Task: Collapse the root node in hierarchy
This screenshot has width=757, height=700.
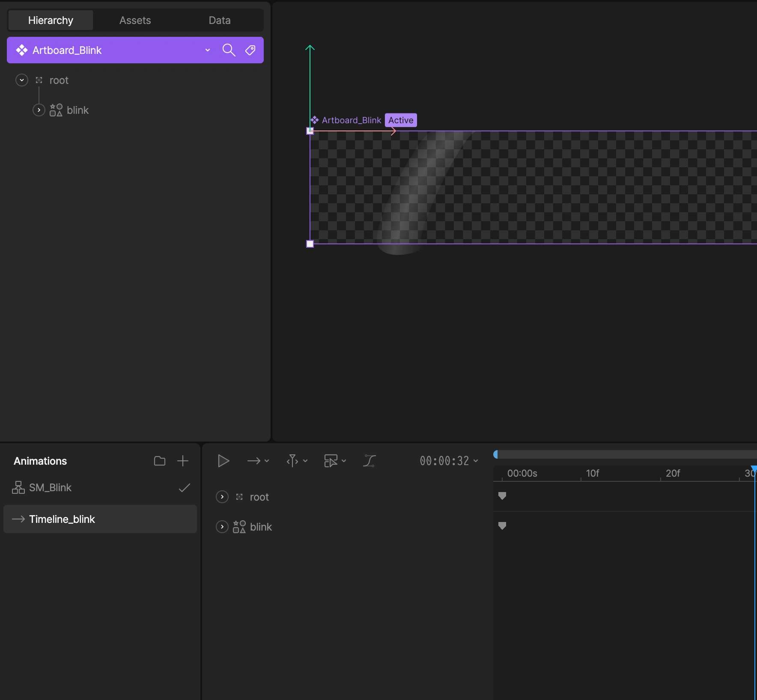Action: point(22,80)
